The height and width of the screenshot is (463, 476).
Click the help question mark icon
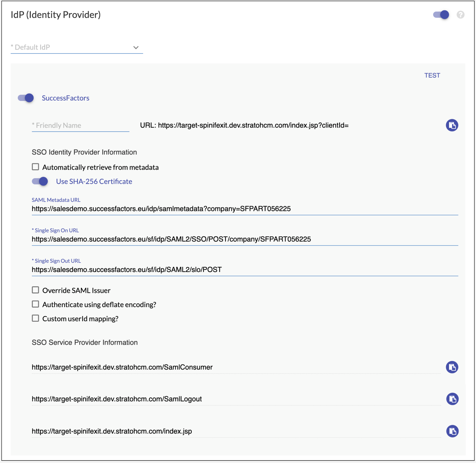point(460,15)
